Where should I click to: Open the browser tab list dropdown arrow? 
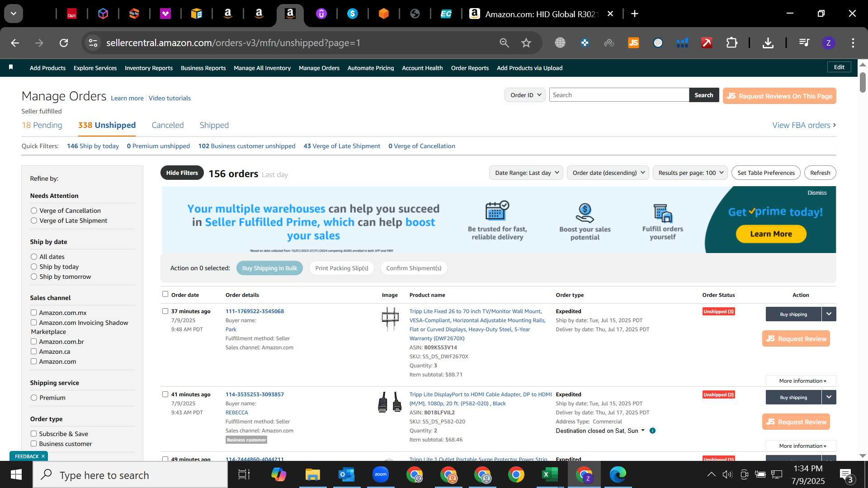click(14, 14)
